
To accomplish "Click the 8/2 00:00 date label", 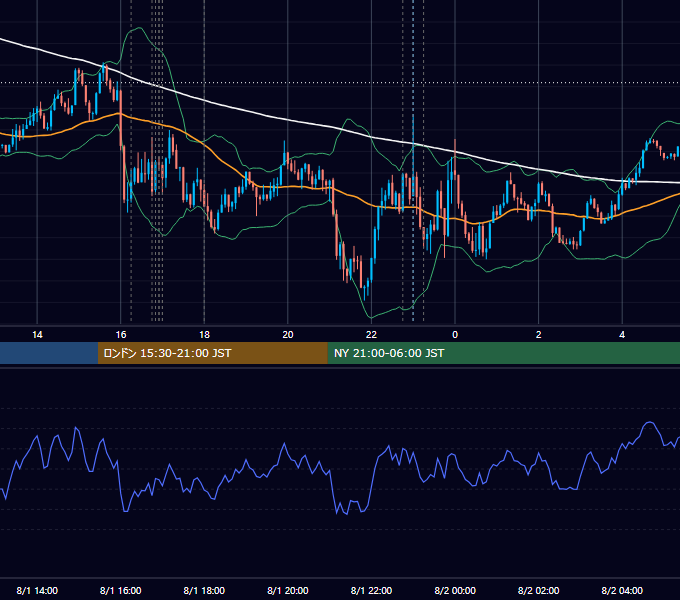I will click(x=455, y=590).
